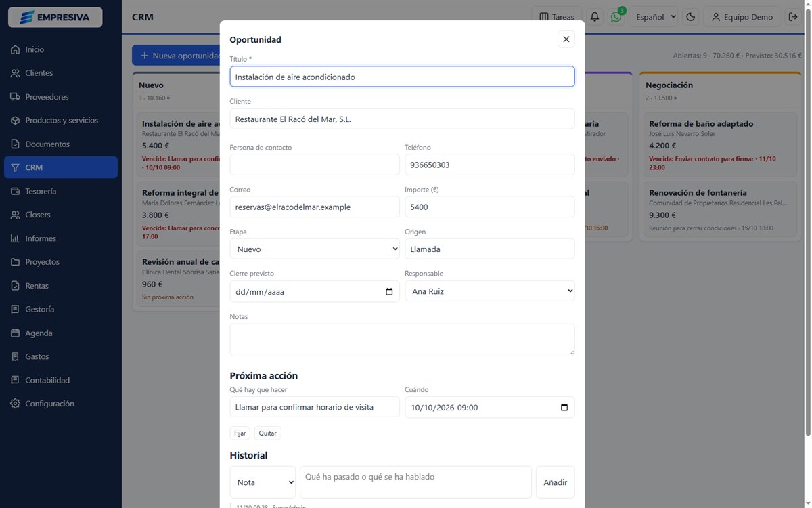Image resolution: width=812 pixels, height=508 pixels.
Task: Click the Importe field showing 5400
Action: pos(490,207)
